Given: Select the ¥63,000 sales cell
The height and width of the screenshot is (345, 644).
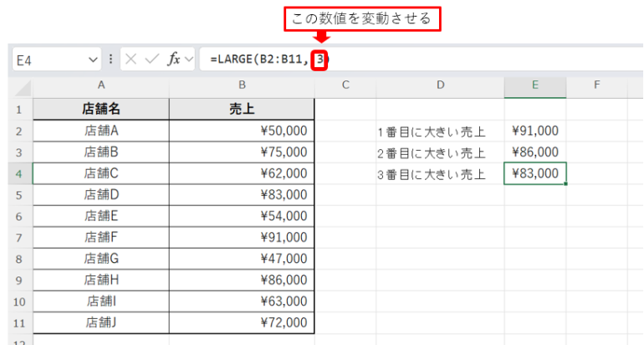Looking at the screenshot, I should tap(242, 301).
